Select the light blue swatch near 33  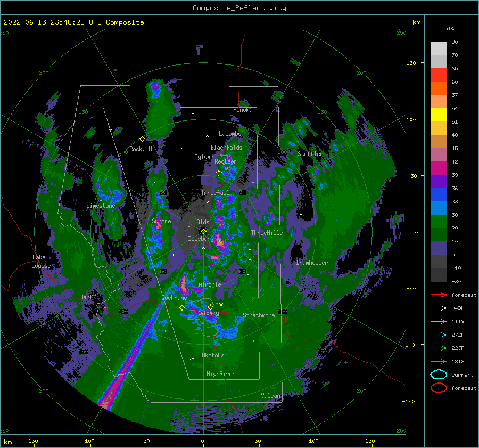click(x=439, y=208)
